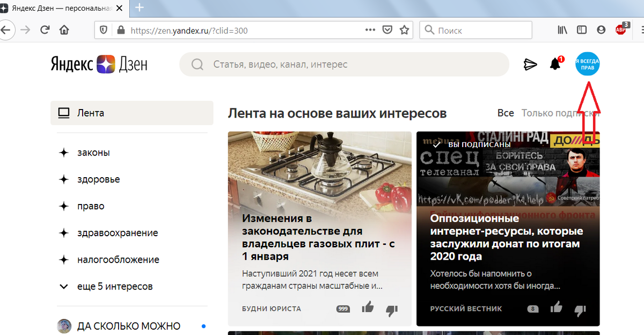Screen dimensions: 644x335
Task: Click the Firefox "Поиск" search box
Action: pos(475,31)
